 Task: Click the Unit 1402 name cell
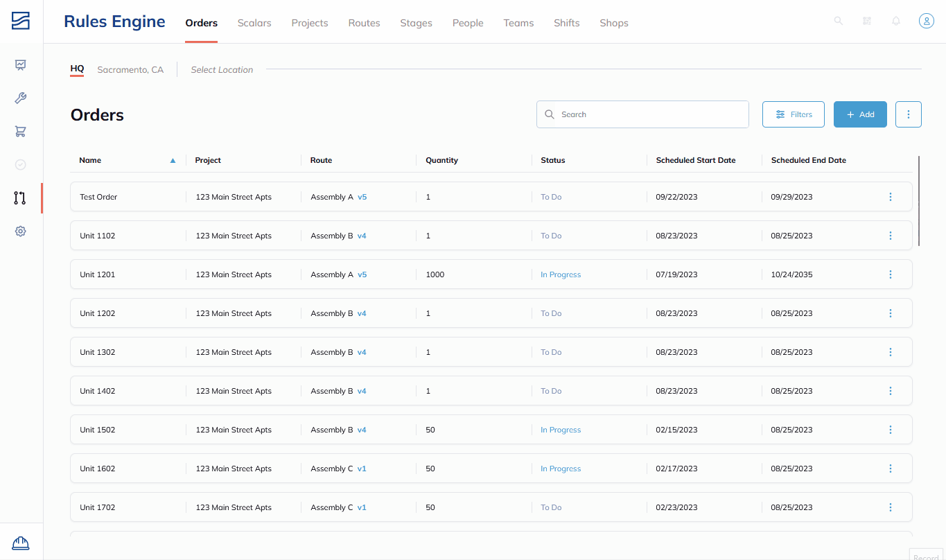click(98, 391)
